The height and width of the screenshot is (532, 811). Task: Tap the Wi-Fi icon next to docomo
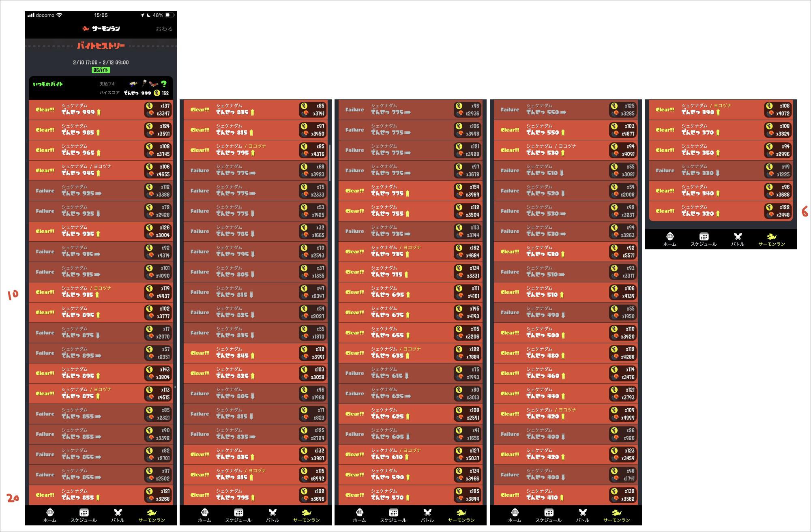tap(60, 15)
